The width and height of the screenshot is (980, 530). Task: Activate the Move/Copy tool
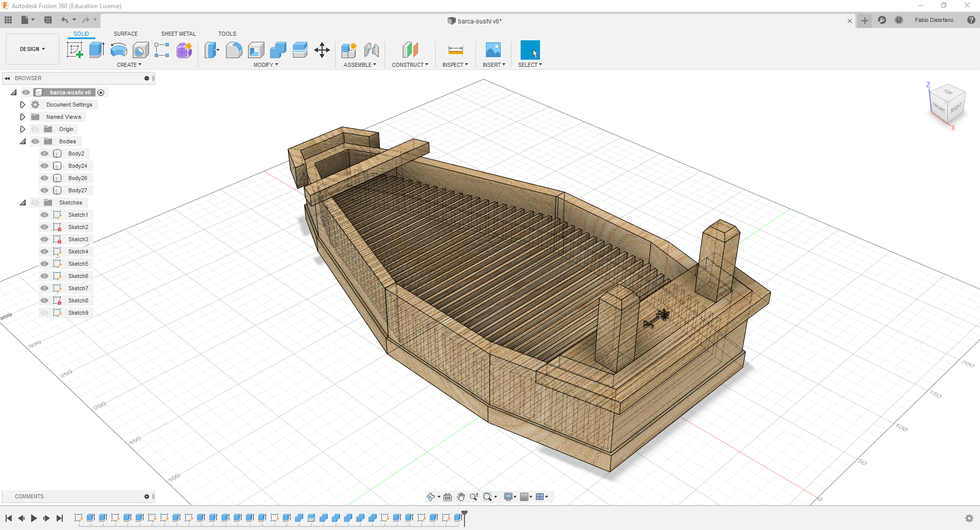(322, 50)
